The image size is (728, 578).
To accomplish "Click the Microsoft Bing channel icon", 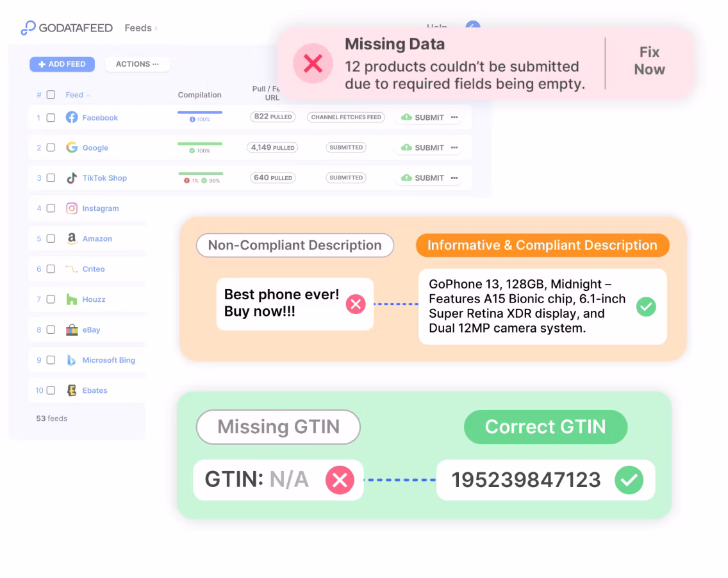I will tap(71, 359).
